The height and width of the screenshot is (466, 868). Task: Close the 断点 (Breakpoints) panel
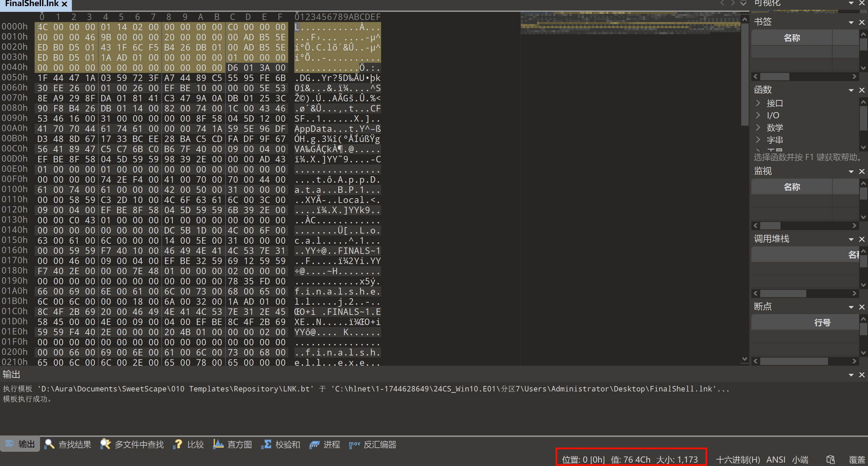pos(862,307)
